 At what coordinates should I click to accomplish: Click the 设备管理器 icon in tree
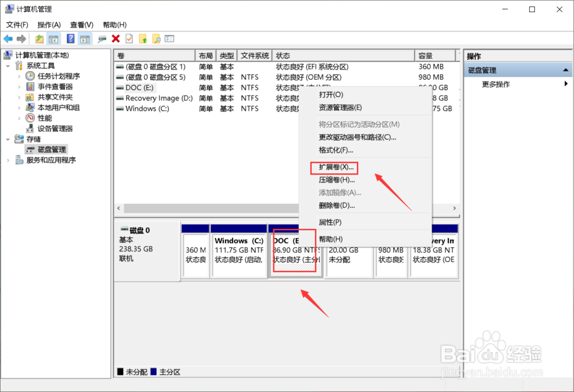pos(30,129)
